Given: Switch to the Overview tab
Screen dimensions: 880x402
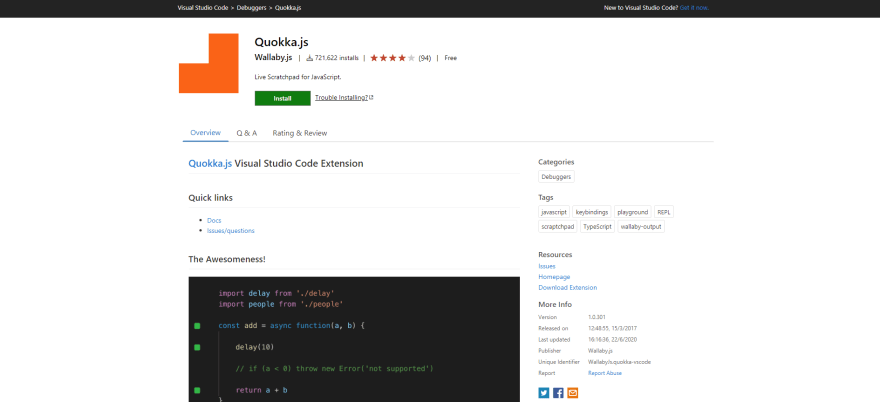Looking at the screenshot, I should [x=205, y=133].
